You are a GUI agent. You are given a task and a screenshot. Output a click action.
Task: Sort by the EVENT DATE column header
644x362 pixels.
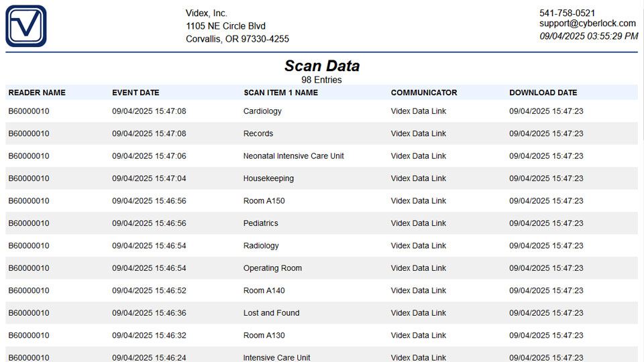[x=136, y=93]
